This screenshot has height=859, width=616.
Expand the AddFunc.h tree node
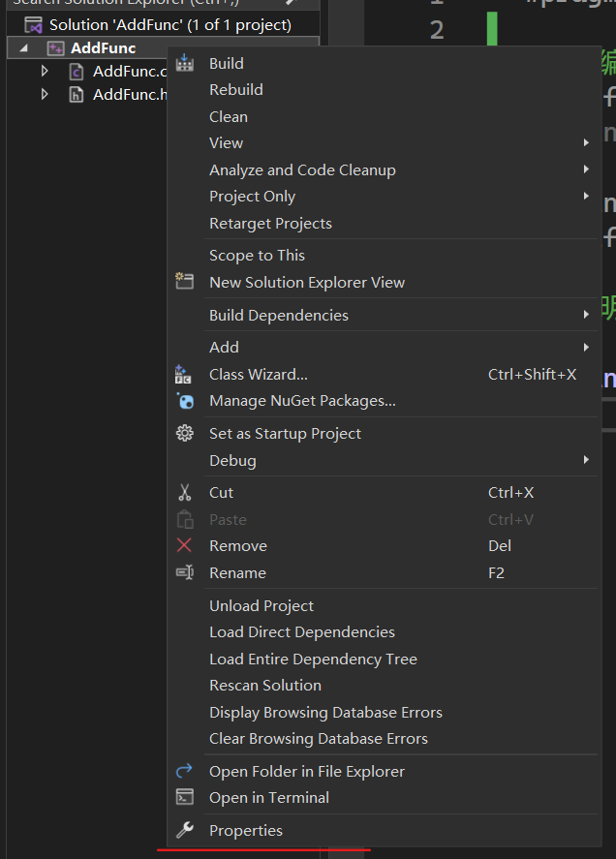45,94
